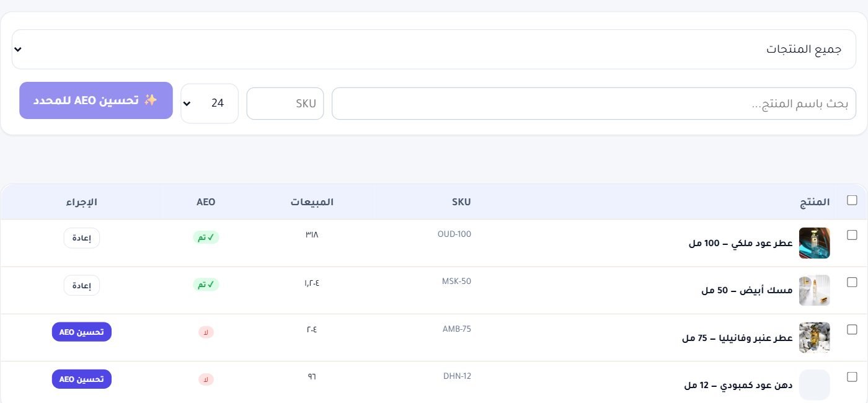Click the SKU column header

[x=461, y=202]
